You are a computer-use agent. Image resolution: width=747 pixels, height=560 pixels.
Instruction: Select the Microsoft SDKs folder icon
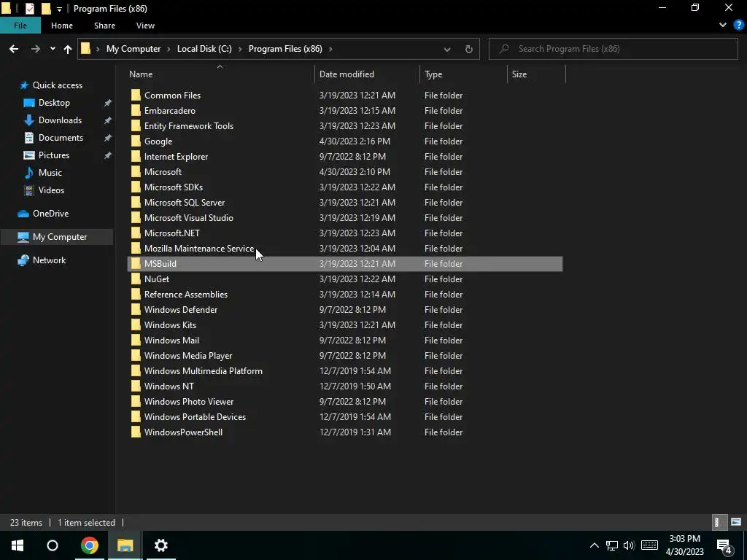click(x=136, y=187)
